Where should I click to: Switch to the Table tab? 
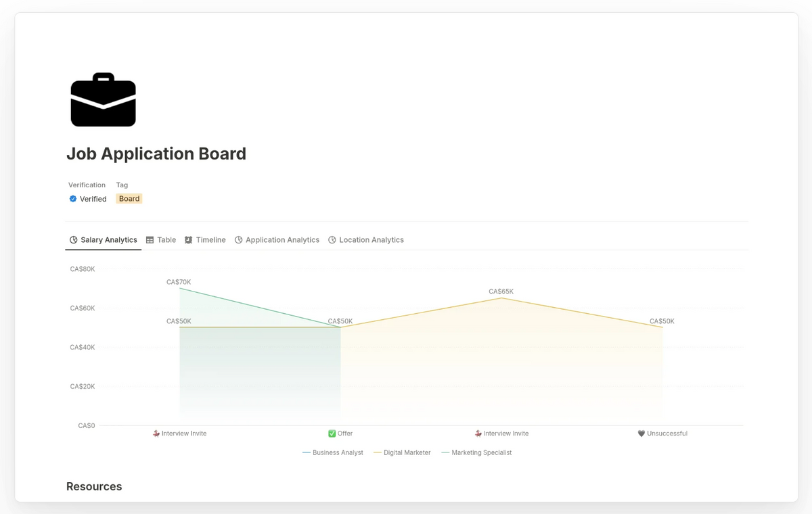point(161,240)
